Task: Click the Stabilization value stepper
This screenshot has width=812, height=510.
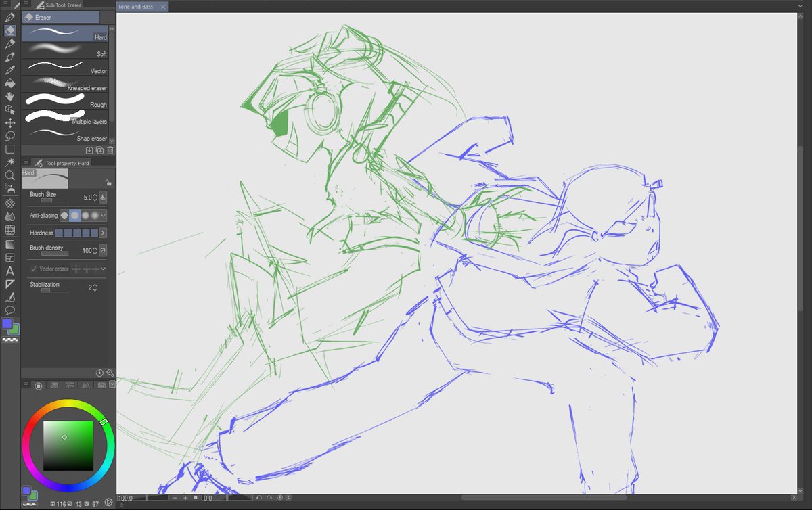Action: 95,287
